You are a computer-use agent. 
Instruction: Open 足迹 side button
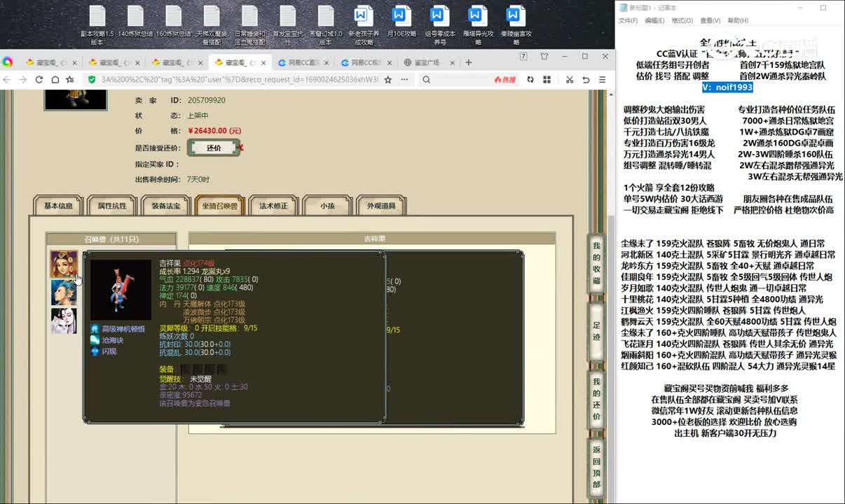tap(596, 331)
